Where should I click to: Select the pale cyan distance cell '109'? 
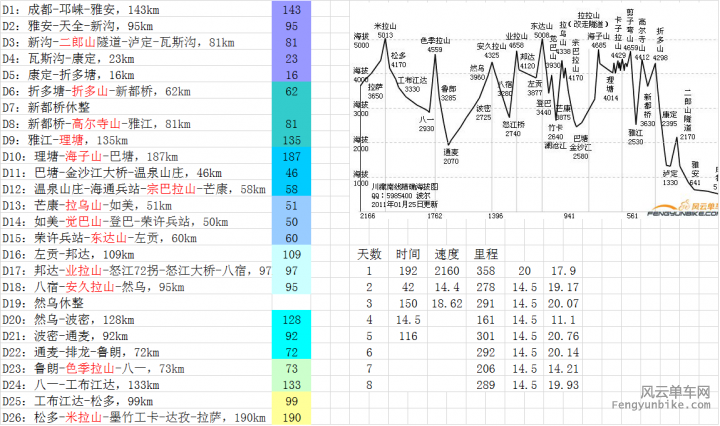(x=292, y=253)
